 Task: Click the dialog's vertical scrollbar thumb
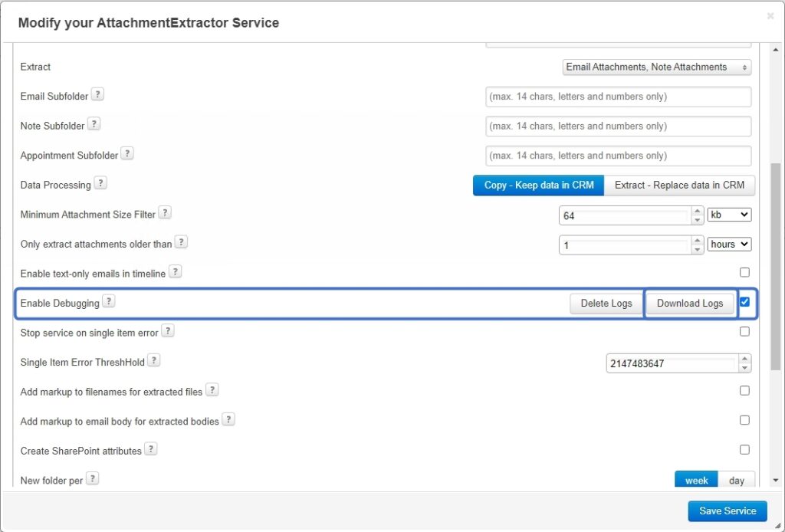776,266
